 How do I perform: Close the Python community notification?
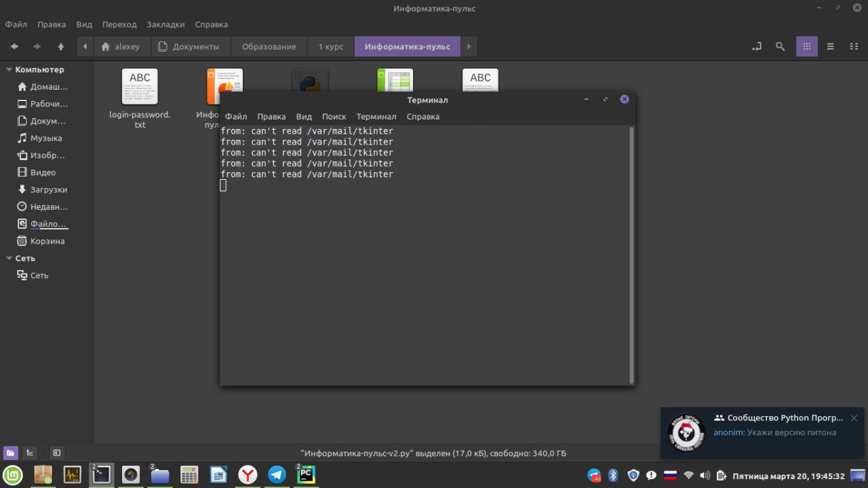coord(854,418)
